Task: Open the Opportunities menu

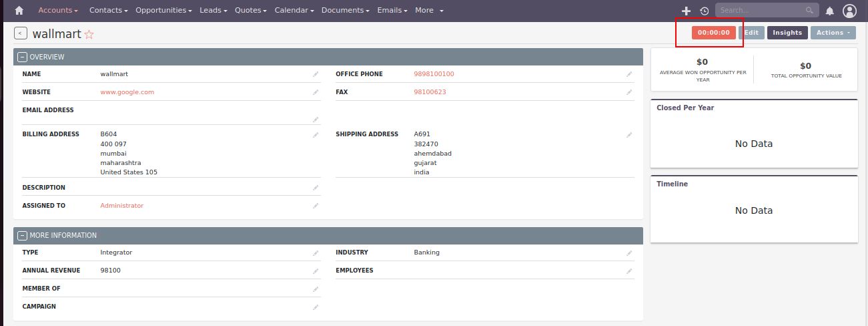Action: pos(163,11)
